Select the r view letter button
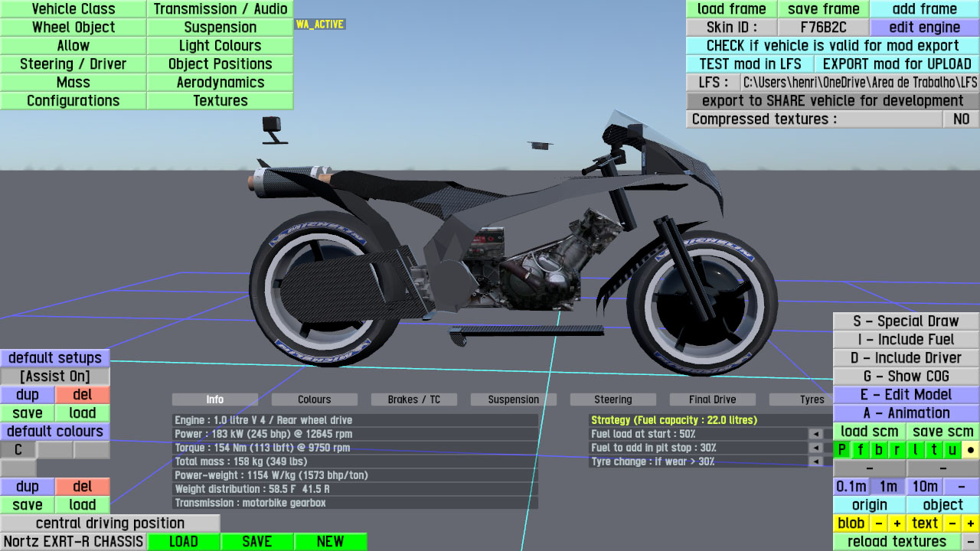 coord(897,450)
